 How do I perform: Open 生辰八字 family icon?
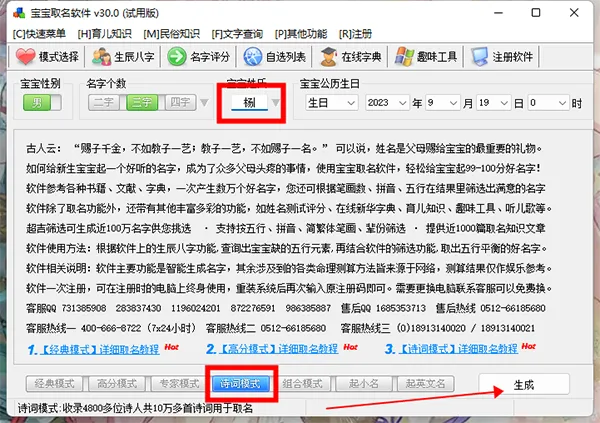(x=101, y=57)
